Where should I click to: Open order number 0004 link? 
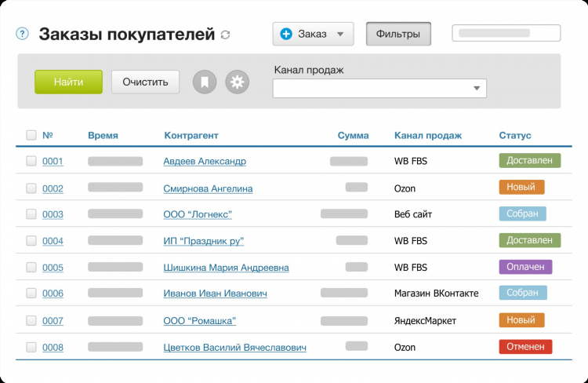coord(53,241)
